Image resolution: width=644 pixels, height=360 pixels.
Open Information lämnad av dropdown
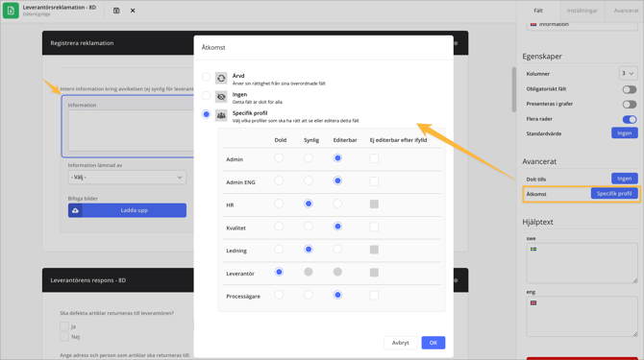click(x=127, y=178)
